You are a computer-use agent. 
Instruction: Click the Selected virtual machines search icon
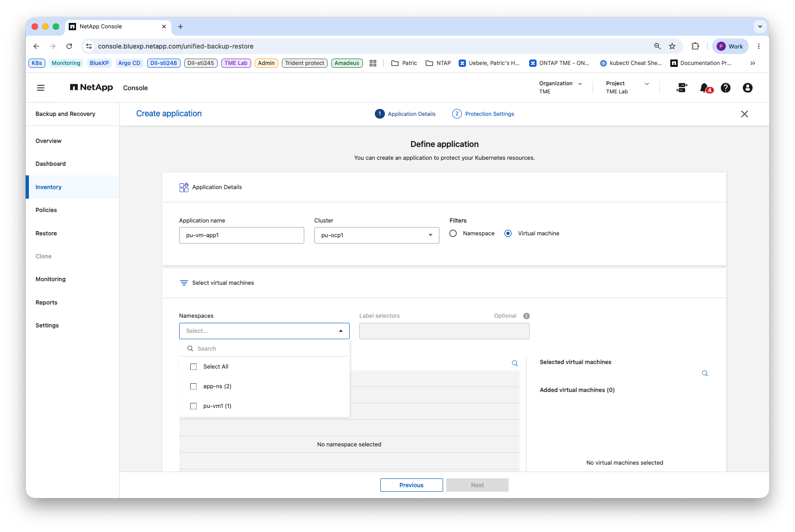point(705,374)
